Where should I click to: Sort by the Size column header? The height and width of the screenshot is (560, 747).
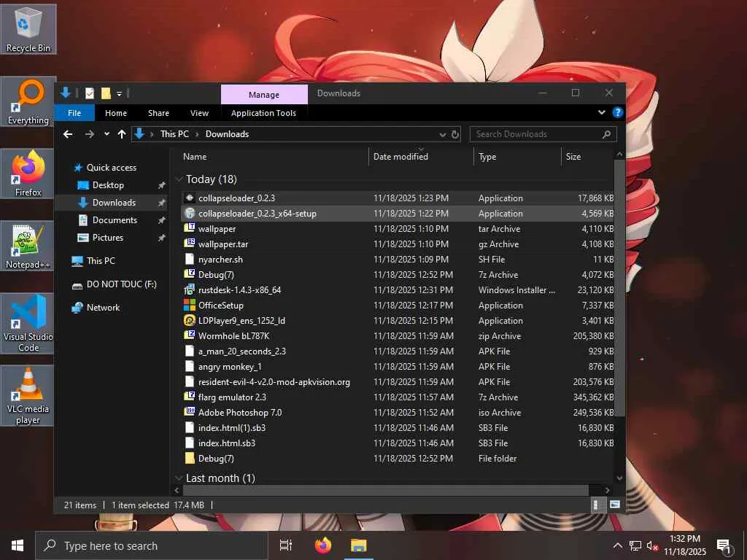click(589, 157)
